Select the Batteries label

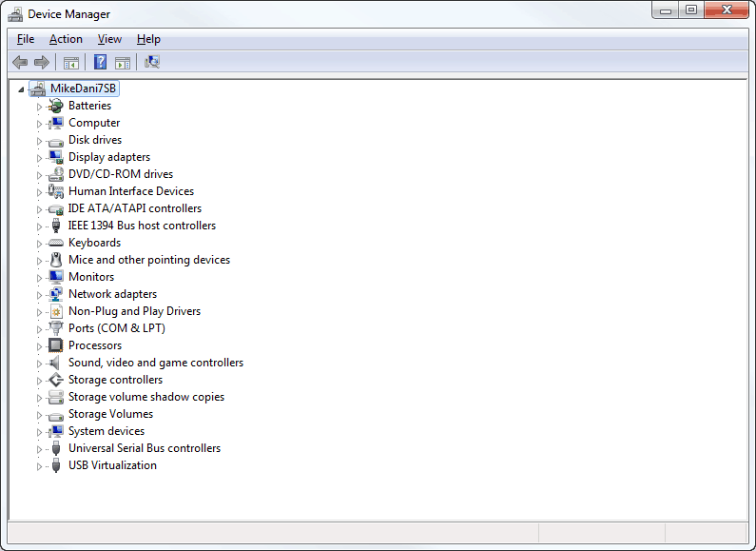(89, 106)
